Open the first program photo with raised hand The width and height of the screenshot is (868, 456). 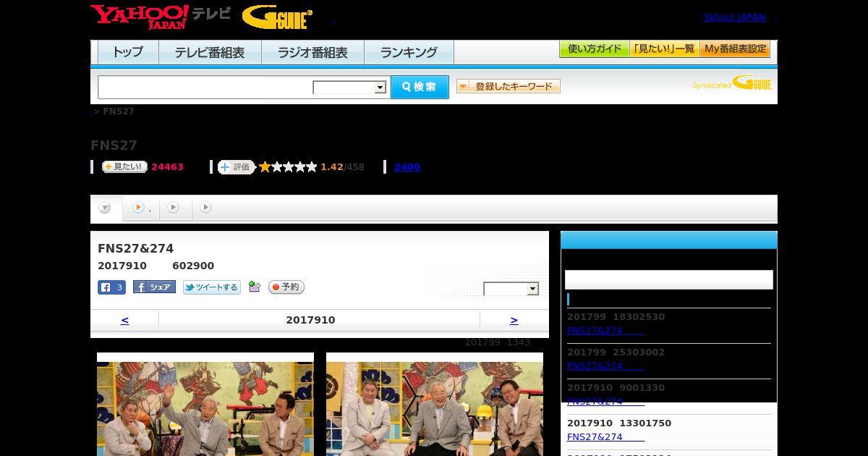[205, 404]
